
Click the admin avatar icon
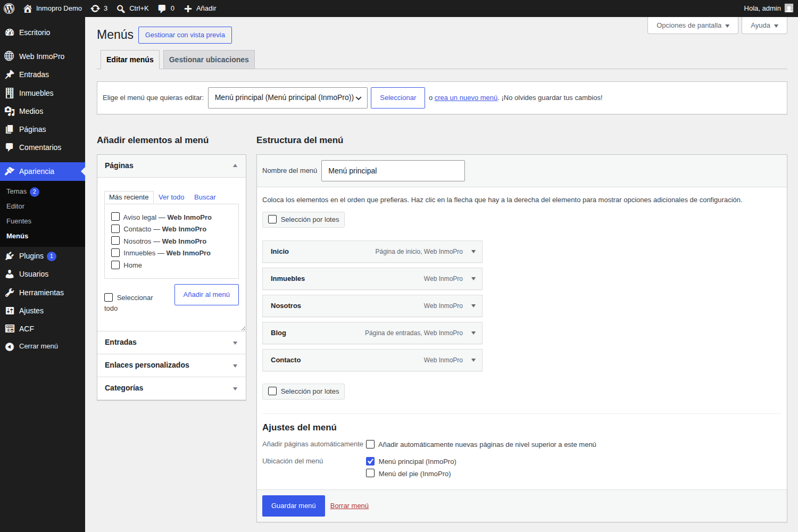coord(789,9)
